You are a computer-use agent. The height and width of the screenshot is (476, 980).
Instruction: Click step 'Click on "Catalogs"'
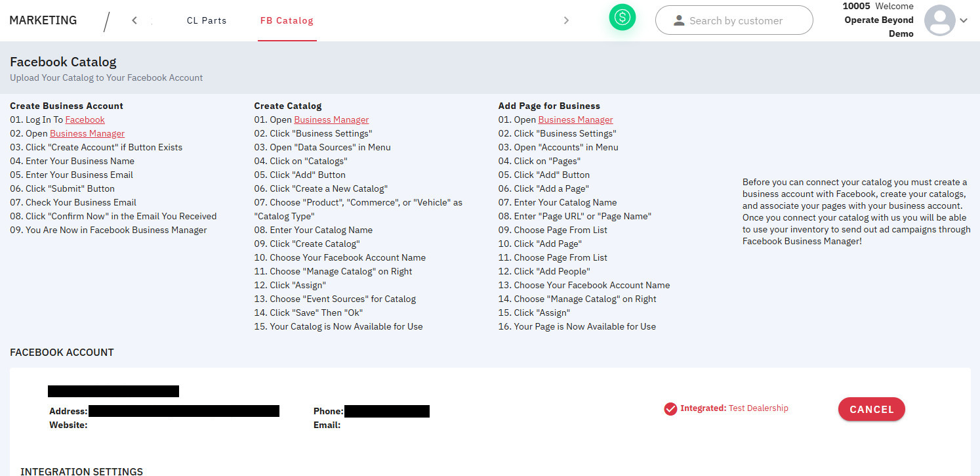[301, 161]
